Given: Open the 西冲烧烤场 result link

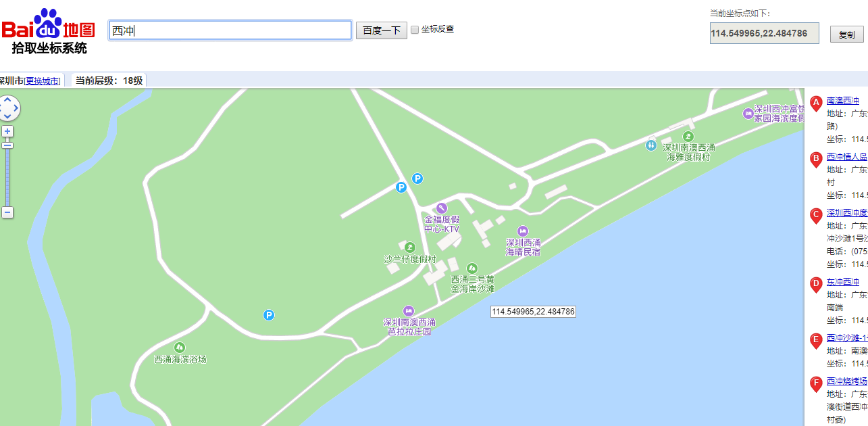Looking at the screenshot, I should tap(847, 381).
